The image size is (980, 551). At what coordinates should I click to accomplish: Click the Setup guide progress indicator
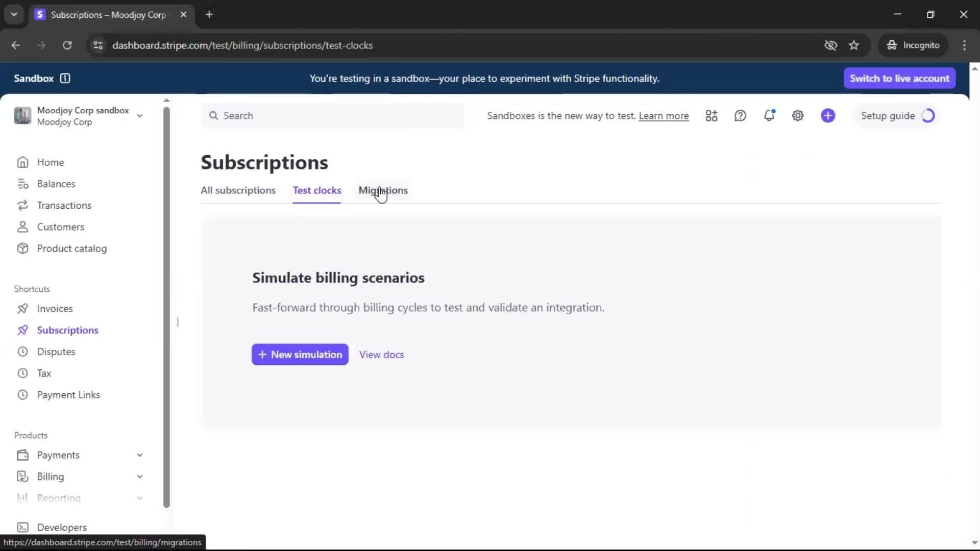[928, 116]
